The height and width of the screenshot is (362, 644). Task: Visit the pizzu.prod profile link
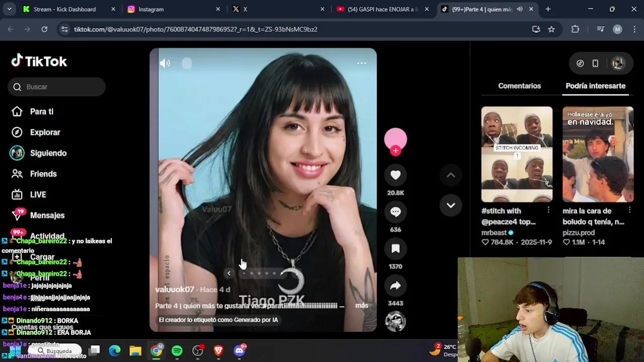coord(579,233)
